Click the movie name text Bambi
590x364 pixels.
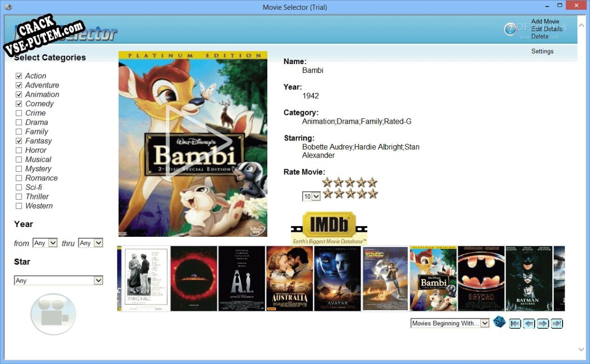[313, 70]
